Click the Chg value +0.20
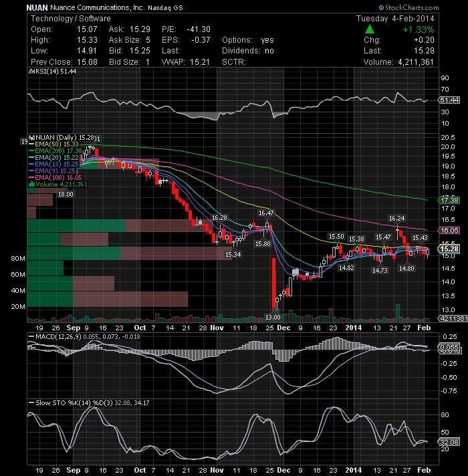 point(424,39)
